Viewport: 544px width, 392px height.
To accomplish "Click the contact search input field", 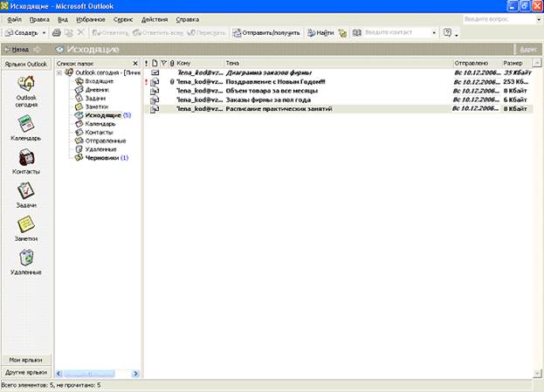I will click(397, 33).
